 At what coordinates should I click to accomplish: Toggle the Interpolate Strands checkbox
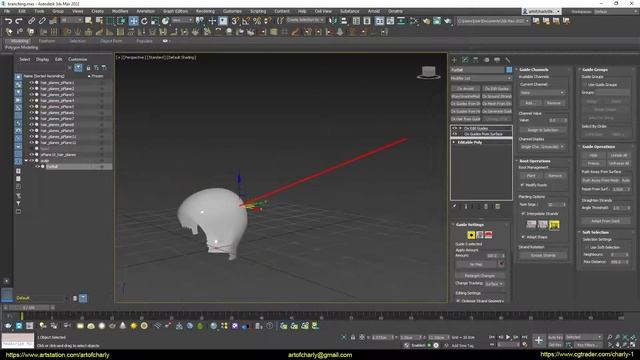pos(523,213)
